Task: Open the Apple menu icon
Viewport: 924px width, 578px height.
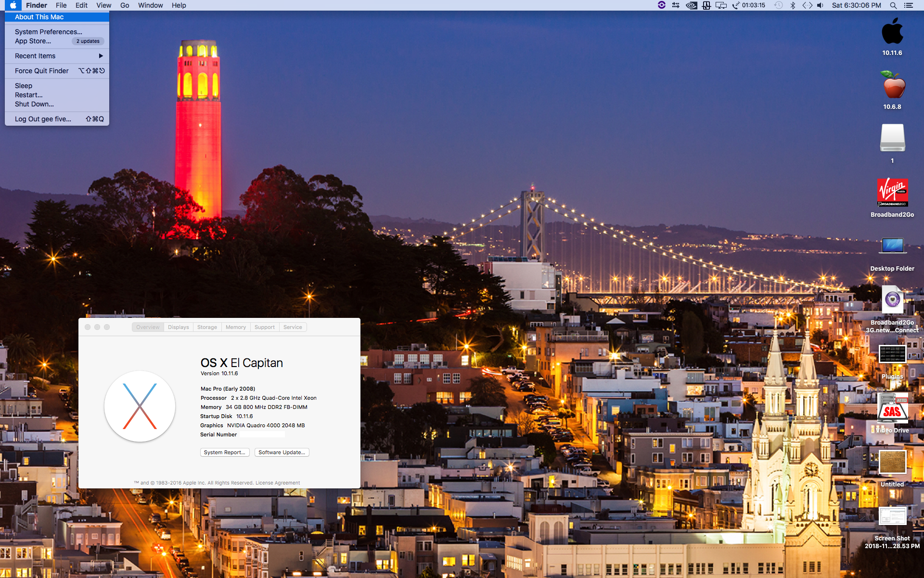Action: [13, 5]
